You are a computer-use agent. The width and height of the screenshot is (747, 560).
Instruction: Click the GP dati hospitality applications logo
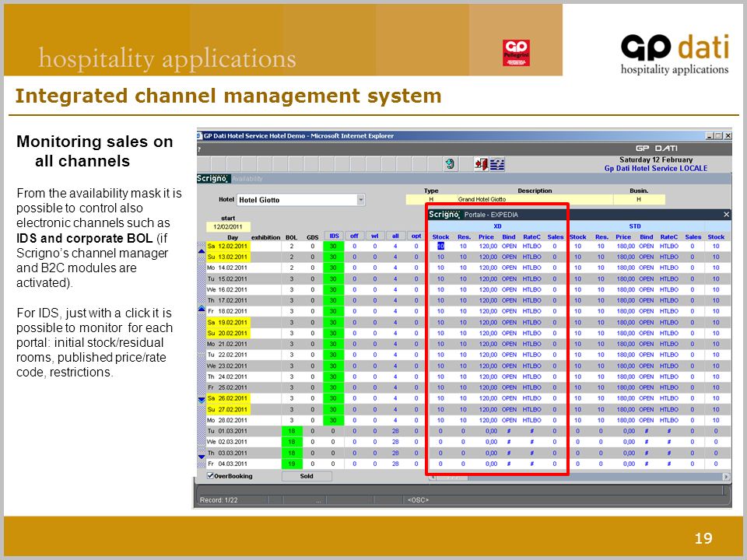click(x=675, y=54)
